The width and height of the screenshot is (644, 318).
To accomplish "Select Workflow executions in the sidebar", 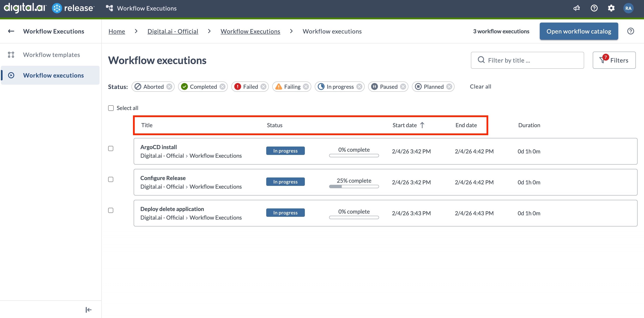I will click(53, 75).
